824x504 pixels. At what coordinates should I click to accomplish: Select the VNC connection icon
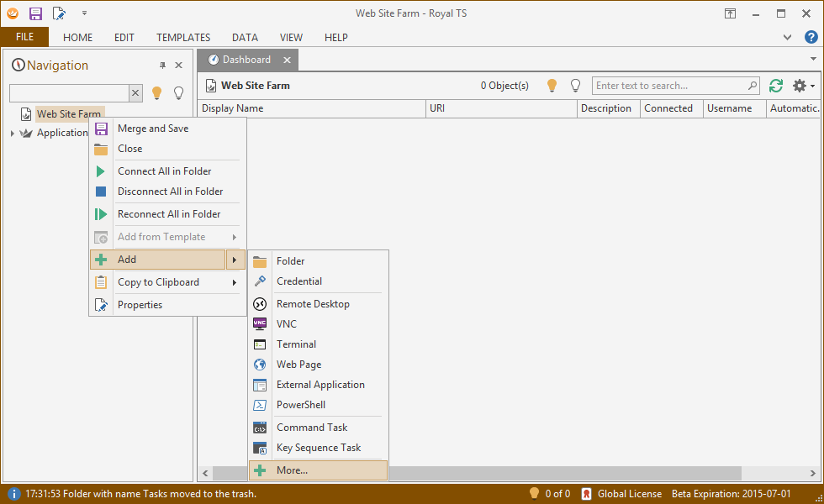[260, 324]
